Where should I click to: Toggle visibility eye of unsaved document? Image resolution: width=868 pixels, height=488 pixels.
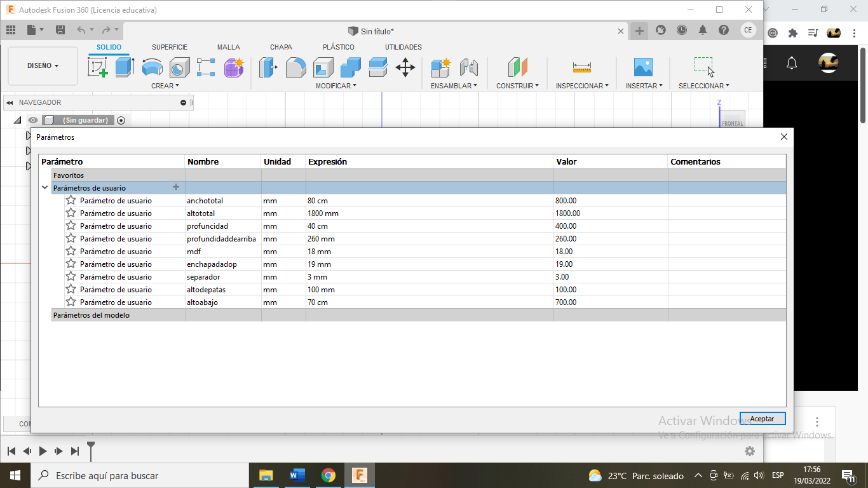pos(33,120)
